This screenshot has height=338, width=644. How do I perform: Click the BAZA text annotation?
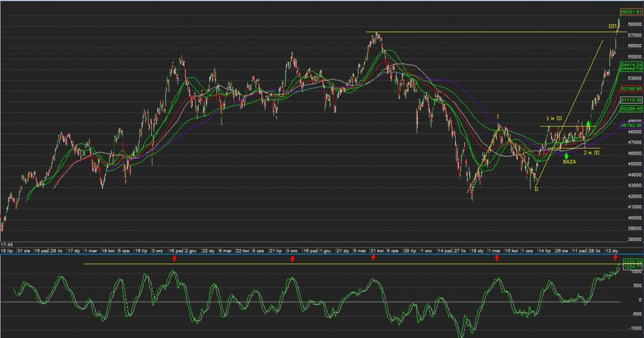tap(569, 161)
